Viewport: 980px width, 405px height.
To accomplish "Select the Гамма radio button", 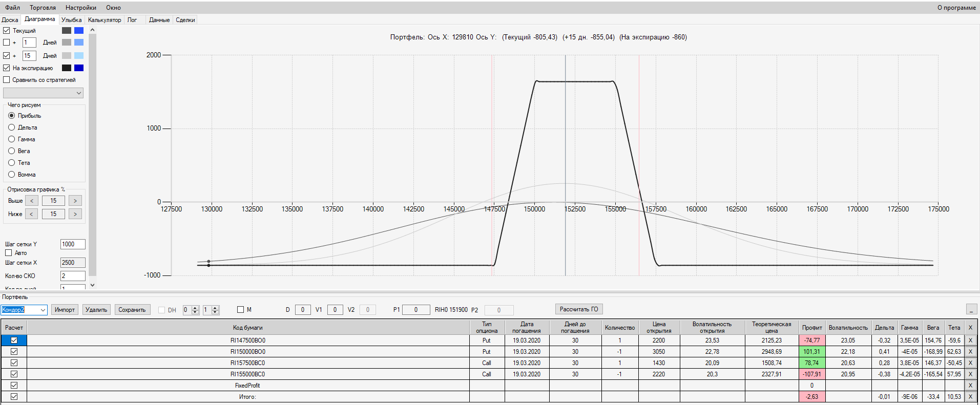I will [x=12, y=139].
